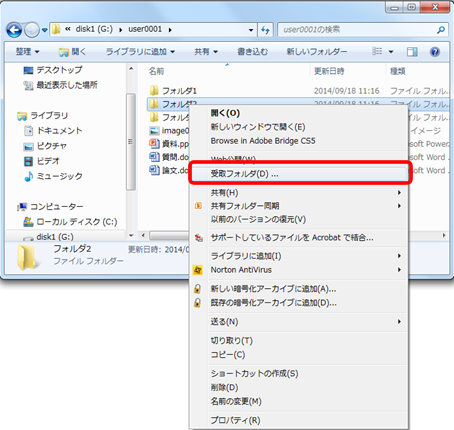
Task: Toggle the preview pane icon
Action: 412,52
